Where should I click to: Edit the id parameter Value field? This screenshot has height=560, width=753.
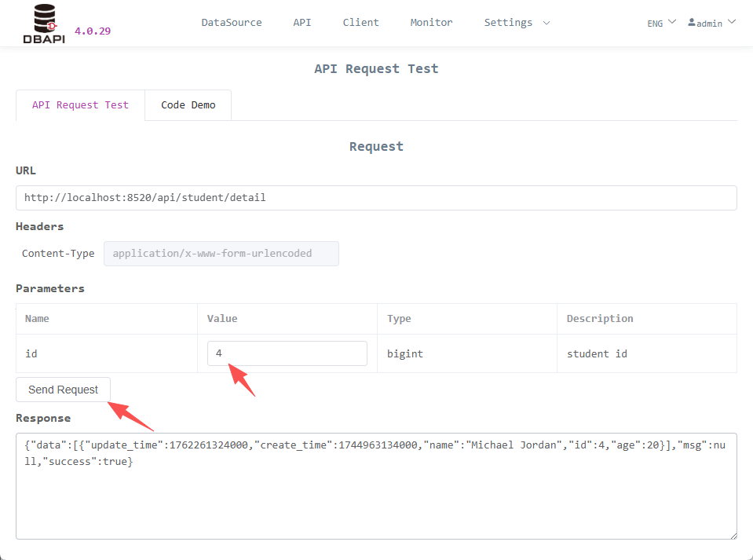click(x=287, y=353)
